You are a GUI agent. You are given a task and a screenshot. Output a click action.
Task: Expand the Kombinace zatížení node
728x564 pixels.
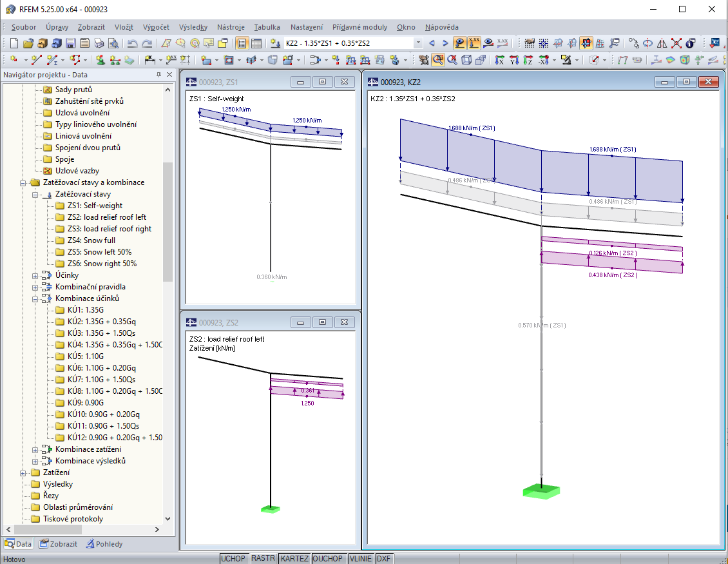(35, 450)
